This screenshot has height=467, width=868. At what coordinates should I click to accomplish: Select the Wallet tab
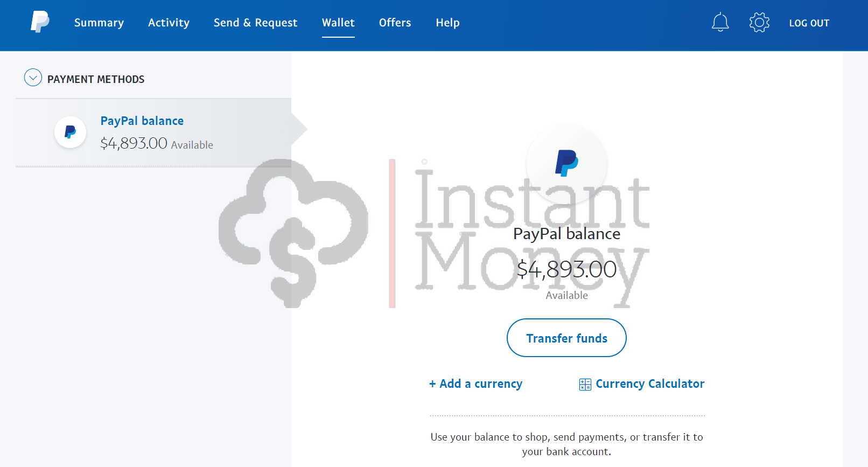[x=338, y=23]
